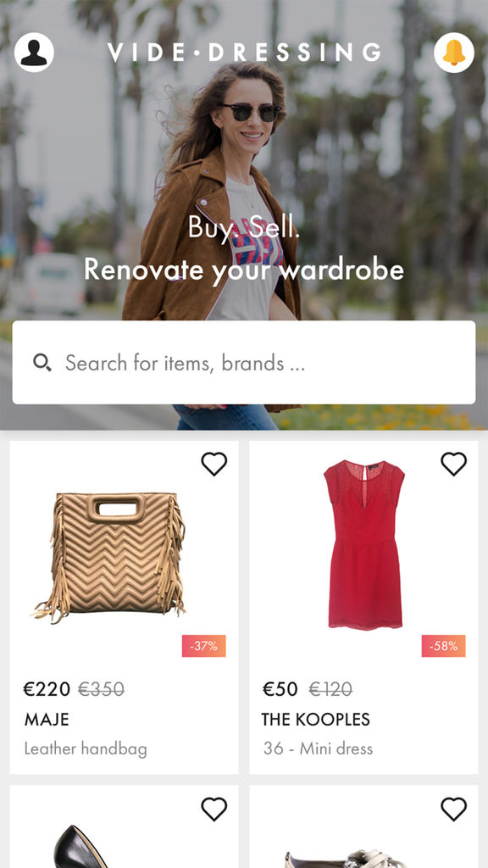Click the €220 price of handbag

pyautogui.click(x=47, y=689)
